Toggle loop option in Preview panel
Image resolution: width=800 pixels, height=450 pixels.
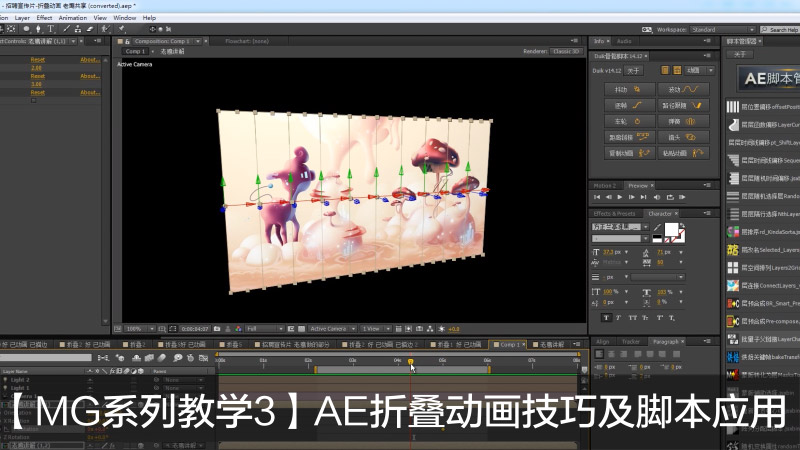pos(670,197)
